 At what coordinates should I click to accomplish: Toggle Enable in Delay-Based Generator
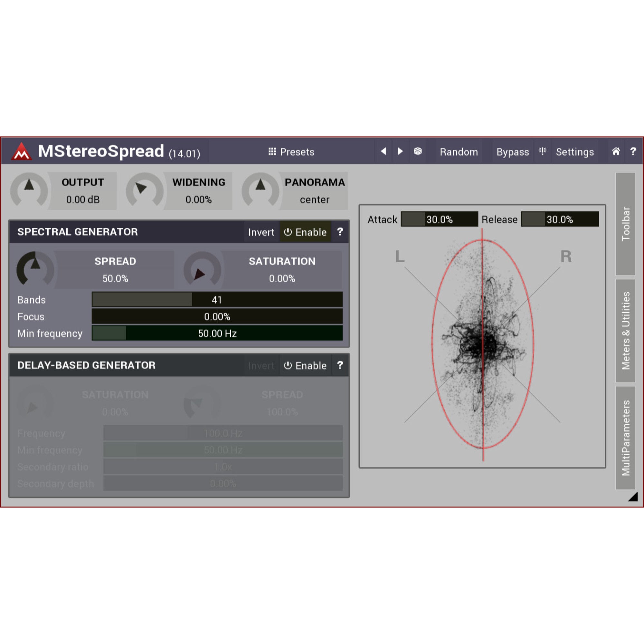tap(305, 366)
